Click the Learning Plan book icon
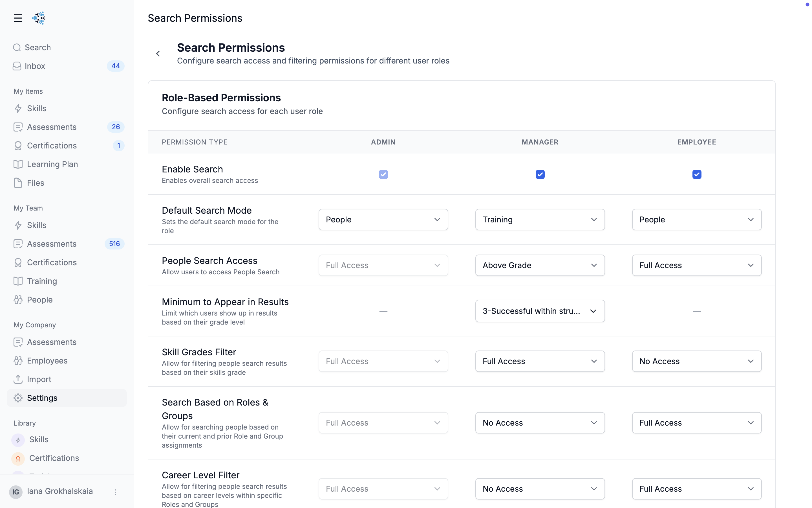812x508 pixels. (x=18, y=164)
